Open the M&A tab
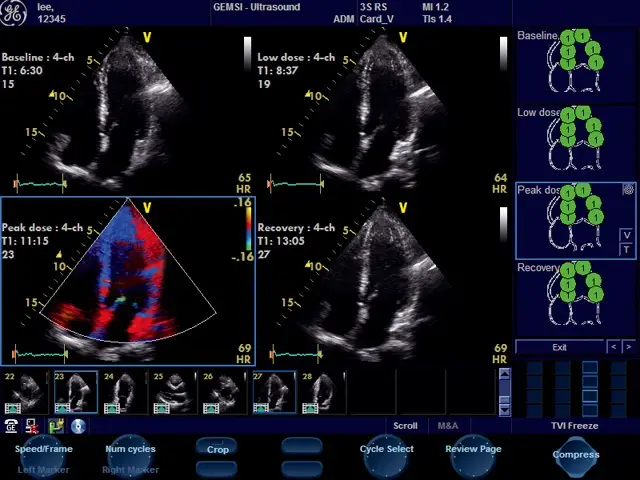This screenshot has width=640, height=480. click(x=448, y=425)
